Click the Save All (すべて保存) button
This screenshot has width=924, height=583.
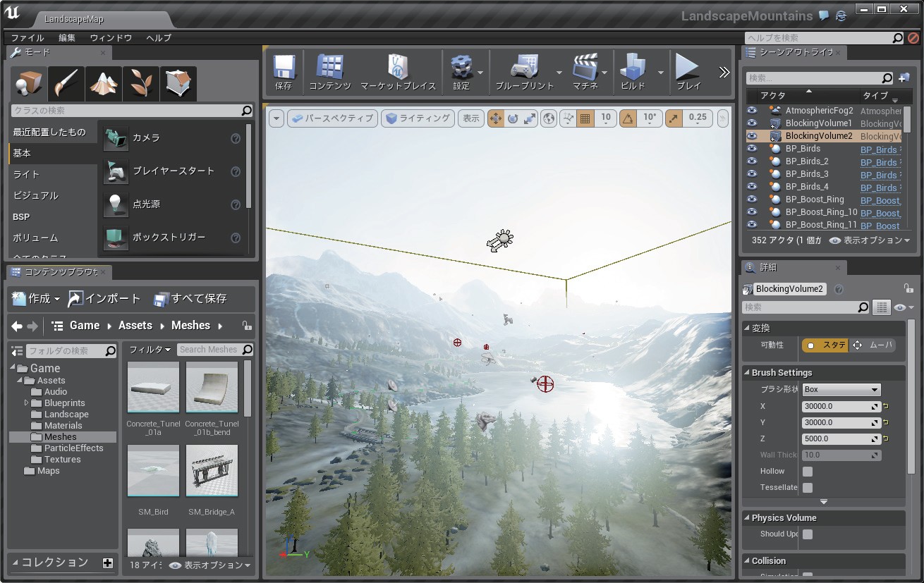[190, 299]
